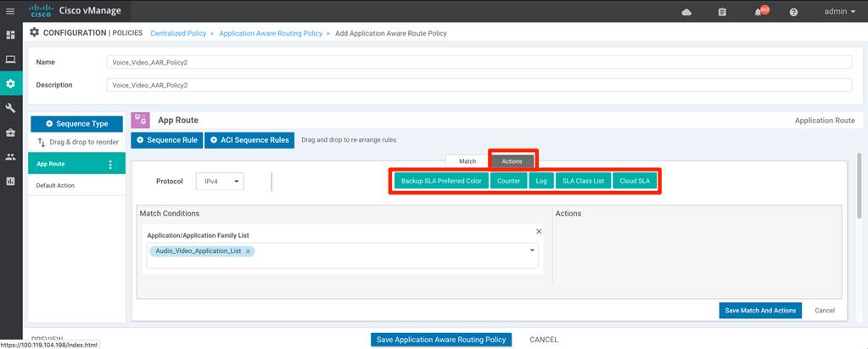Viewport: 868px width, 349px height.
Task: Open the help question mark icon
Action: pos(793,12)
